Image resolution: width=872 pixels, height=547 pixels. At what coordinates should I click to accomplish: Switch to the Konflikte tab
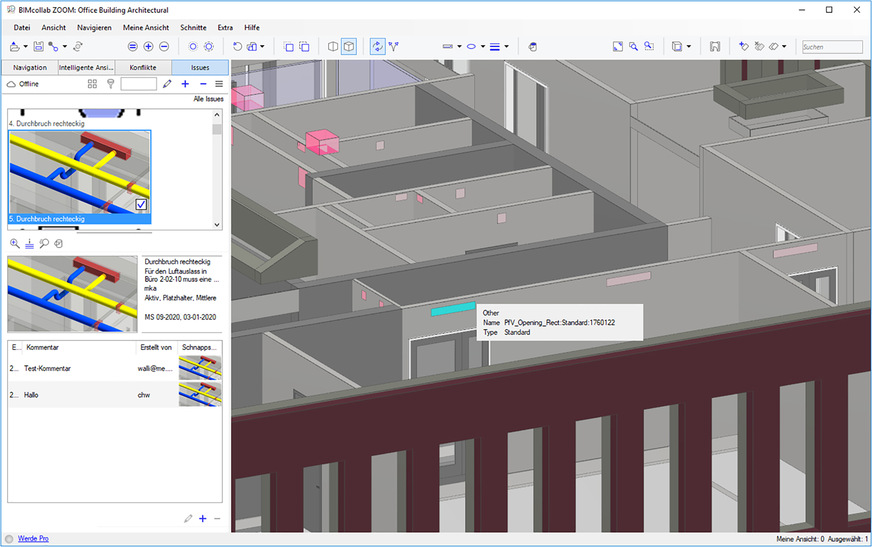[143, 67]
